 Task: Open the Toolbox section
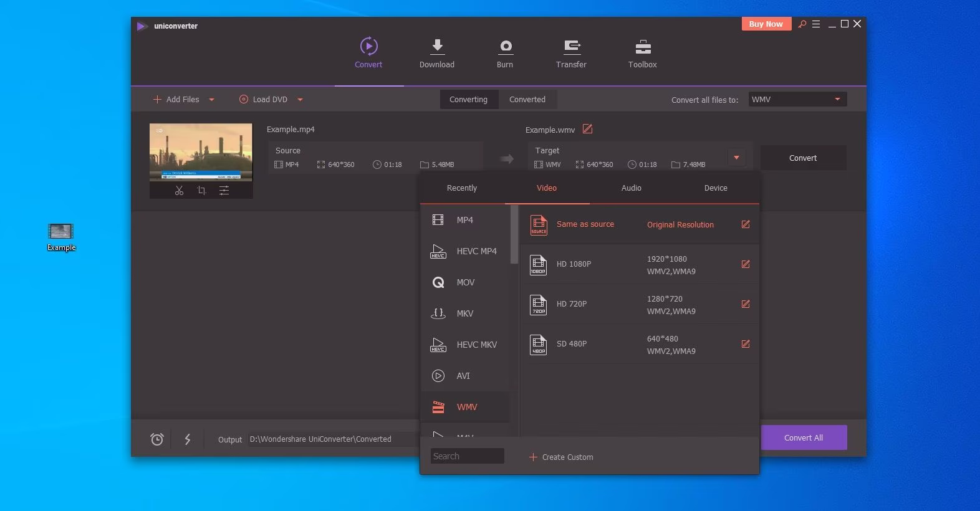pyautogui.click(x=643, y=54)
